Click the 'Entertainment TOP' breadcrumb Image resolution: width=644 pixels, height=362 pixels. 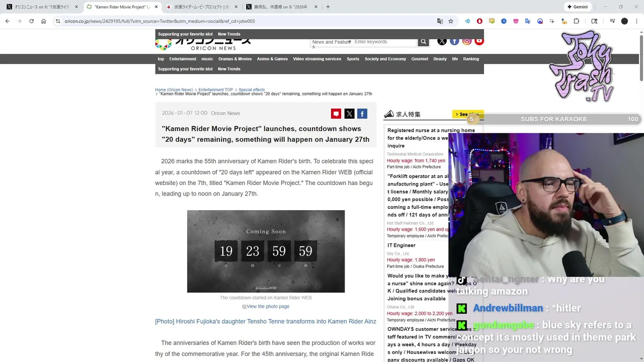[x=216, y=89]
